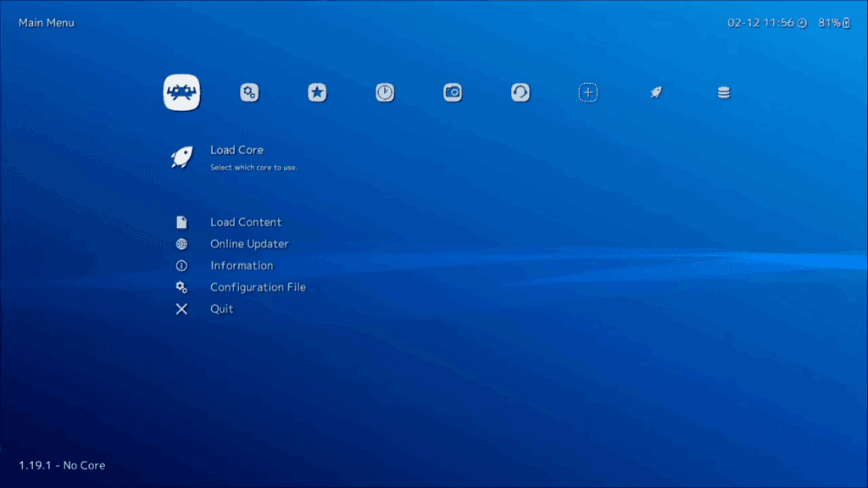Open the Information menu entry

point(242,265)
